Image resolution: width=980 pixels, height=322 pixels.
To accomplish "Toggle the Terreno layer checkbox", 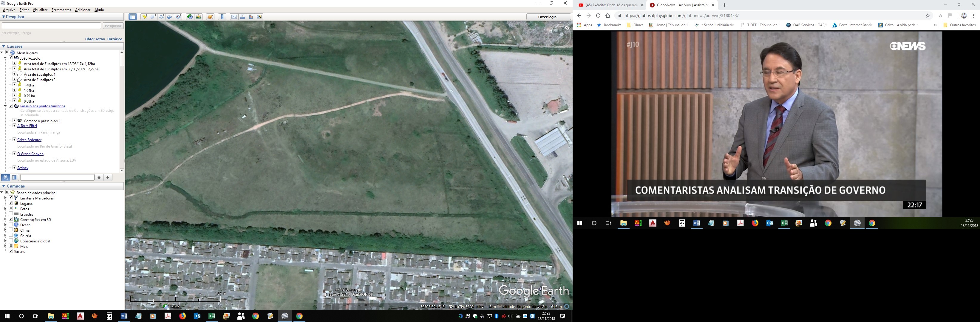I will tap(11, 251).
